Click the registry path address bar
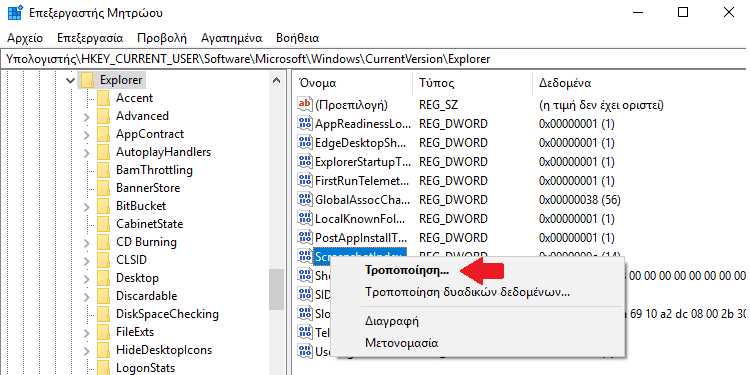750x375 pixels. pos(373,59)
